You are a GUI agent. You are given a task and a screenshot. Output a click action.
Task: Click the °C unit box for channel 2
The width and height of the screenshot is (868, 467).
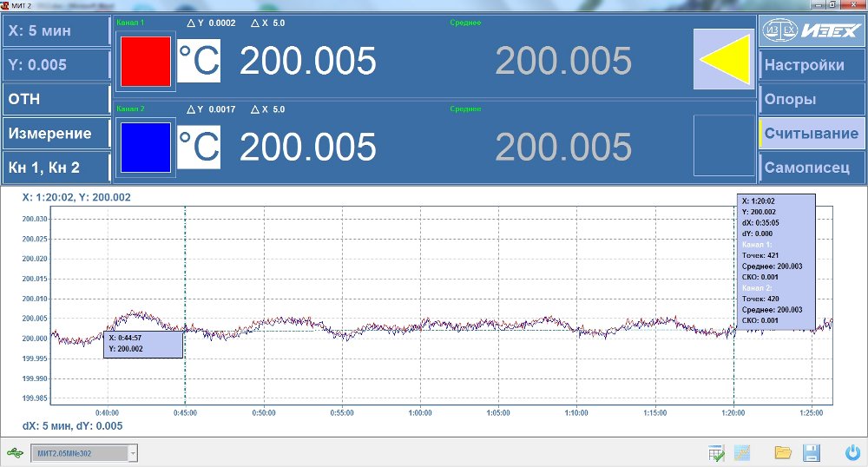click(199, 147)
